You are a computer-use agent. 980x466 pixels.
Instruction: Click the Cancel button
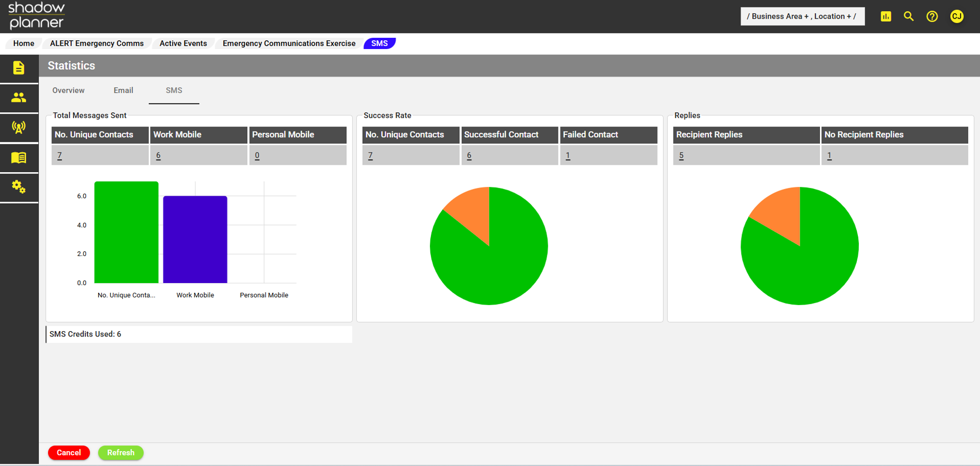(69, 452)
